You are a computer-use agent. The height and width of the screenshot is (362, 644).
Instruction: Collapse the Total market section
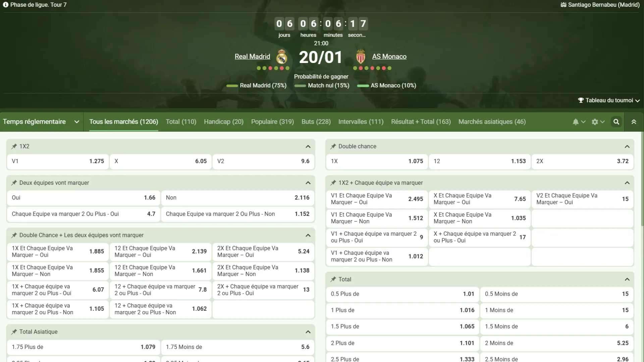click(627, 280)
